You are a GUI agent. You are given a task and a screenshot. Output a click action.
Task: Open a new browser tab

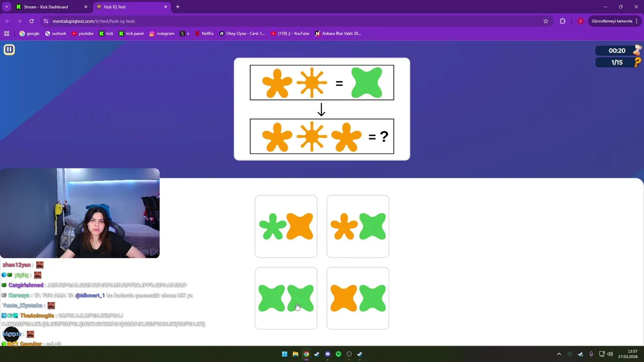(178, 7)
